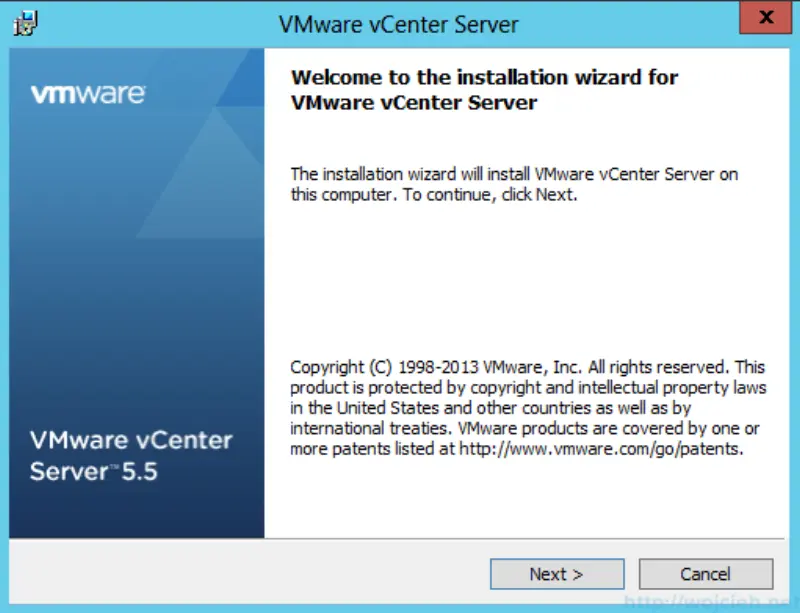Click the blue gradient sidebar panel
Screen dimensions: 800x613
[x=135, y=280]
